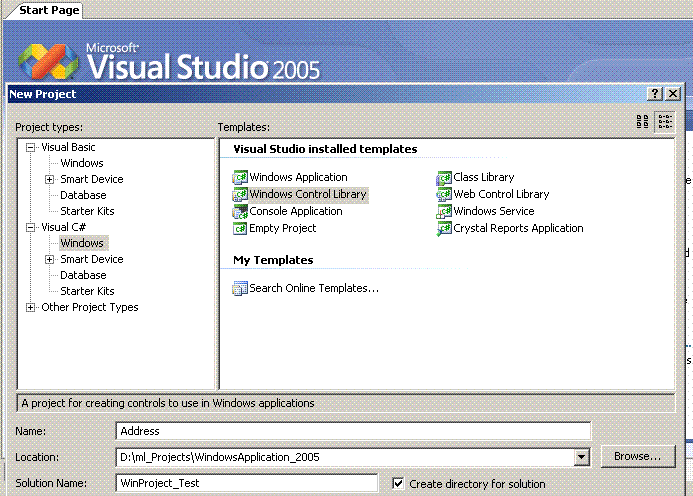Choose the Windows Application template text
This screenshot has height=496, width=693.
(x=298, y=177)
